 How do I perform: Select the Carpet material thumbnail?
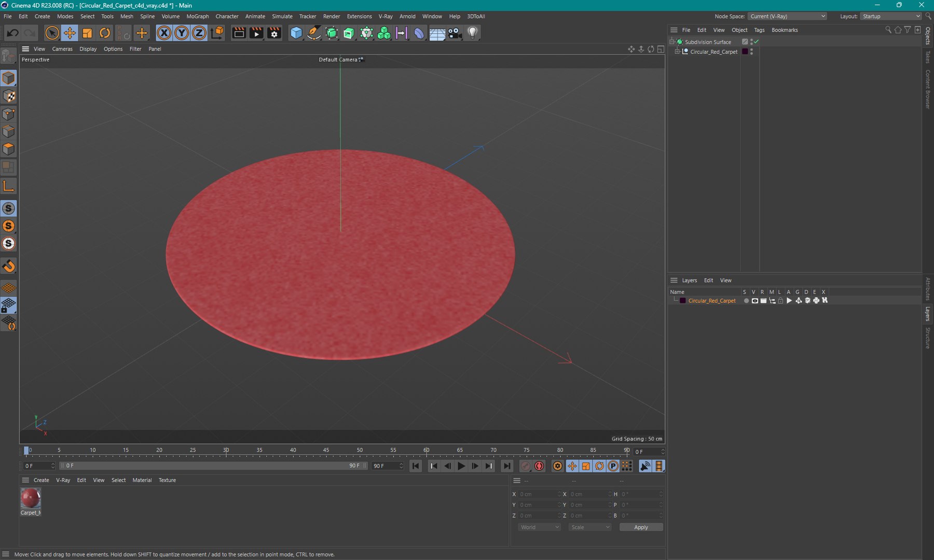[31, 498]
